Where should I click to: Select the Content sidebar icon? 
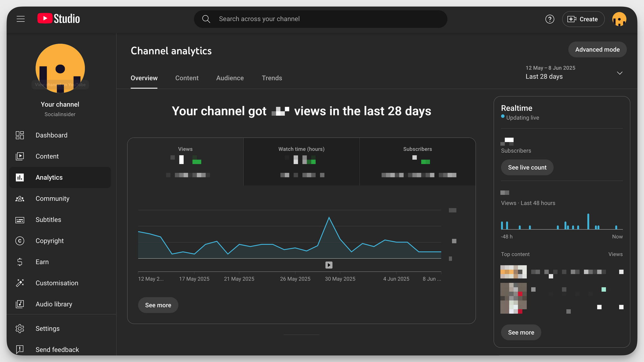pyautogui.click(x=20, y=156)
